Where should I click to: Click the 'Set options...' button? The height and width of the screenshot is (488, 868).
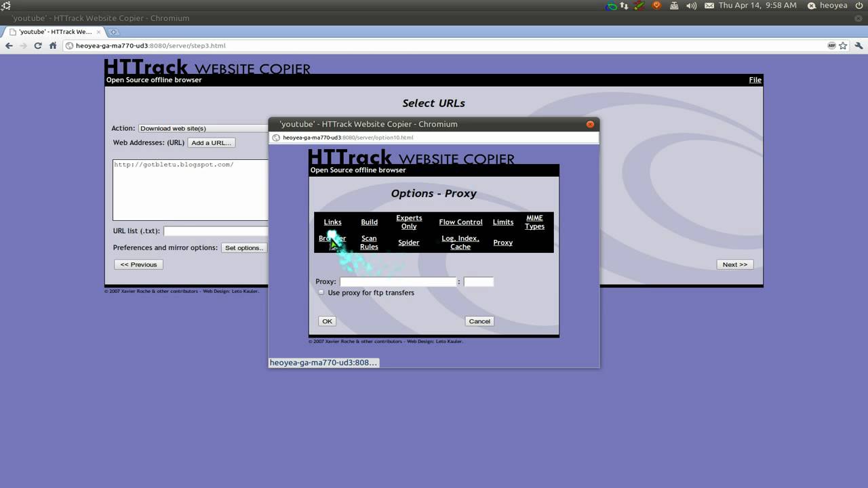point(244,248)
